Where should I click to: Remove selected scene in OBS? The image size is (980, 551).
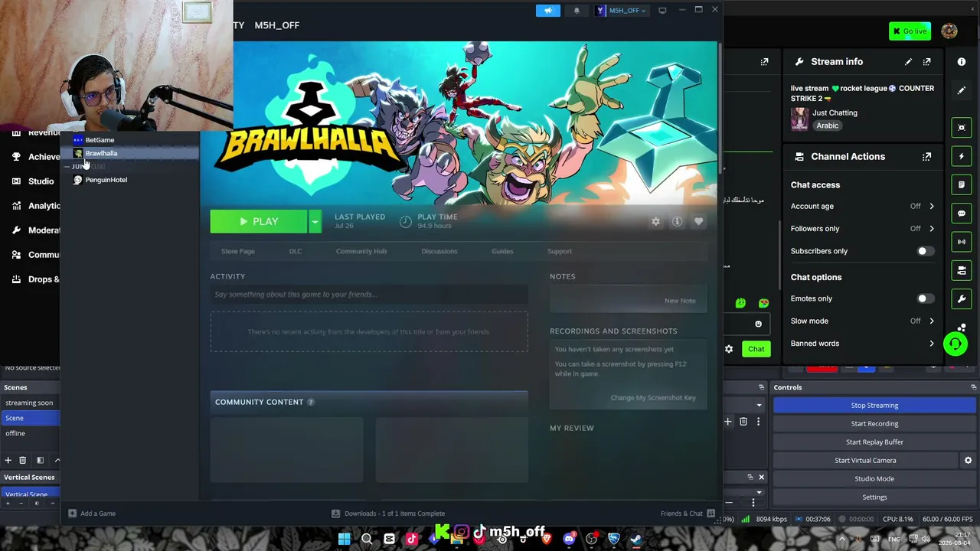click(23, 460)
